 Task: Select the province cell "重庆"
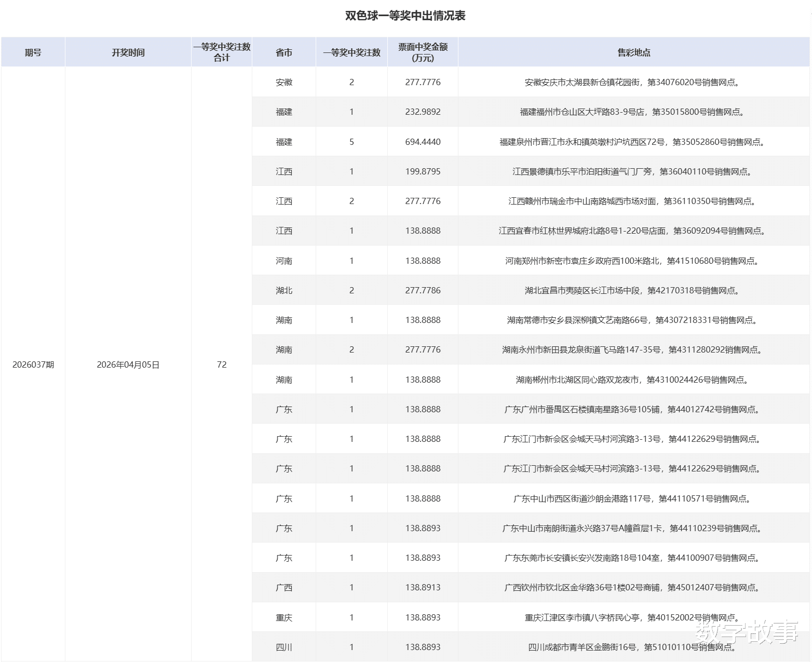tap(284, 617)
